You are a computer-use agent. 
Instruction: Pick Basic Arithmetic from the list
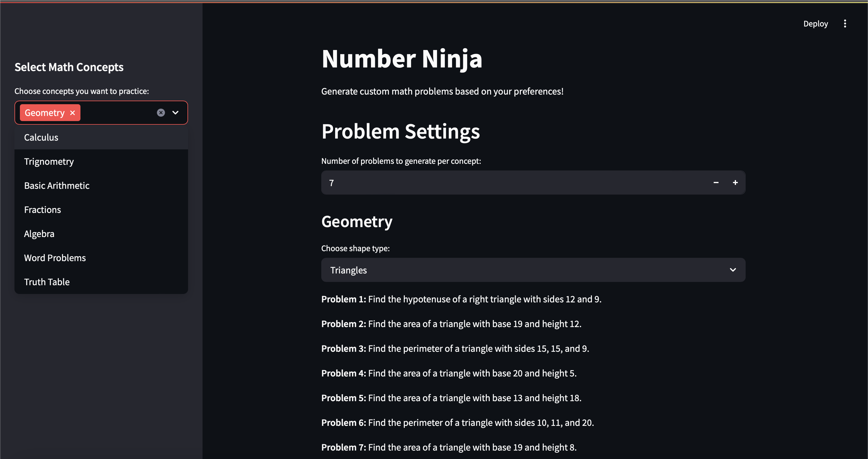57,186
